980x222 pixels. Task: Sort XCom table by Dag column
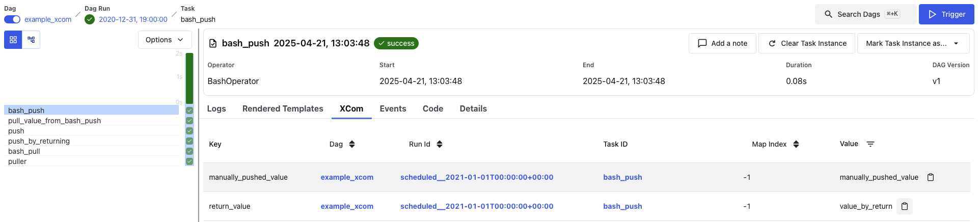352,144
